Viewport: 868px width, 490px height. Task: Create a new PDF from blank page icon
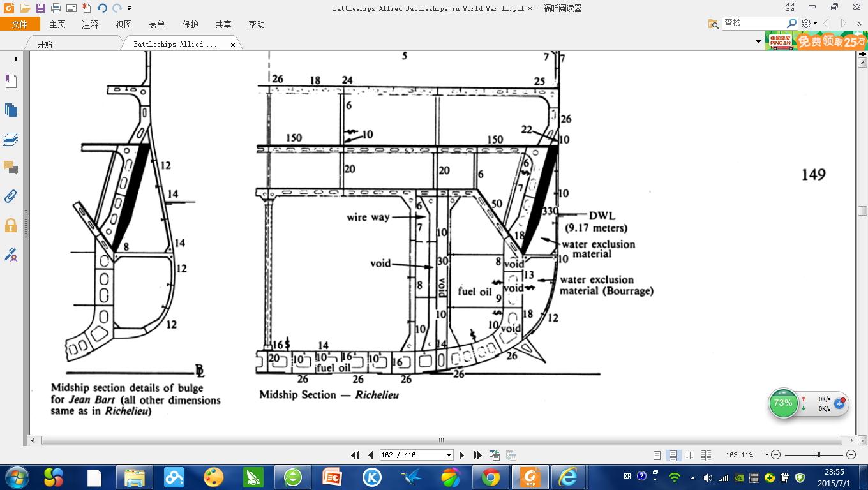[x=86, y=8]
